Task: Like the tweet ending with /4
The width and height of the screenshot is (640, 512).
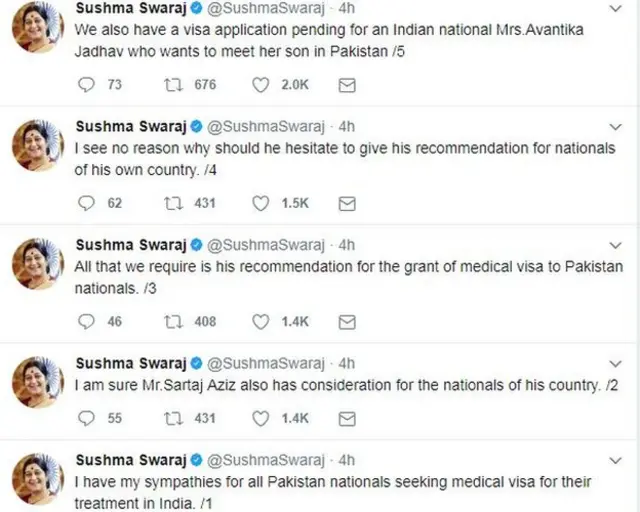Action: tap(261, 203)
